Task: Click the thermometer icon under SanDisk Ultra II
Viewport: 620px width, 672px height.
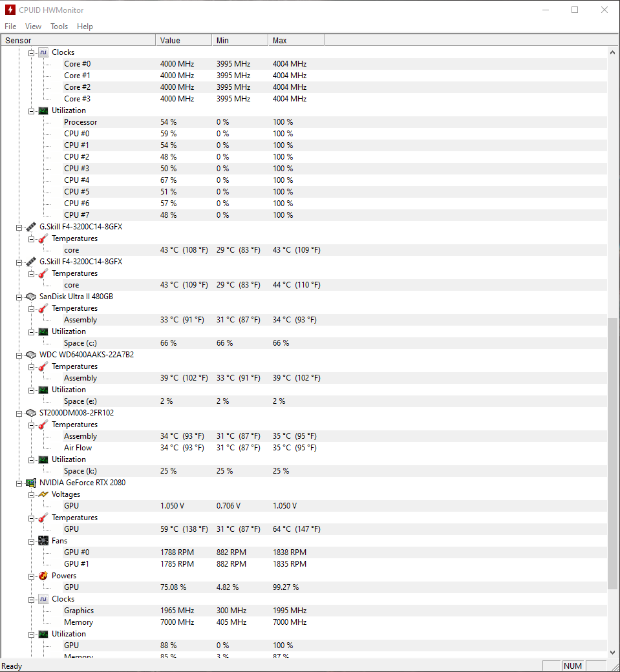Action: [43, 309]
